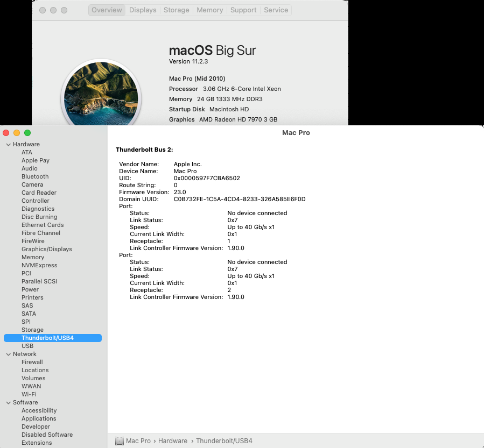
Task: Select Volumes under Network
Action: click(x=33, y=378)
